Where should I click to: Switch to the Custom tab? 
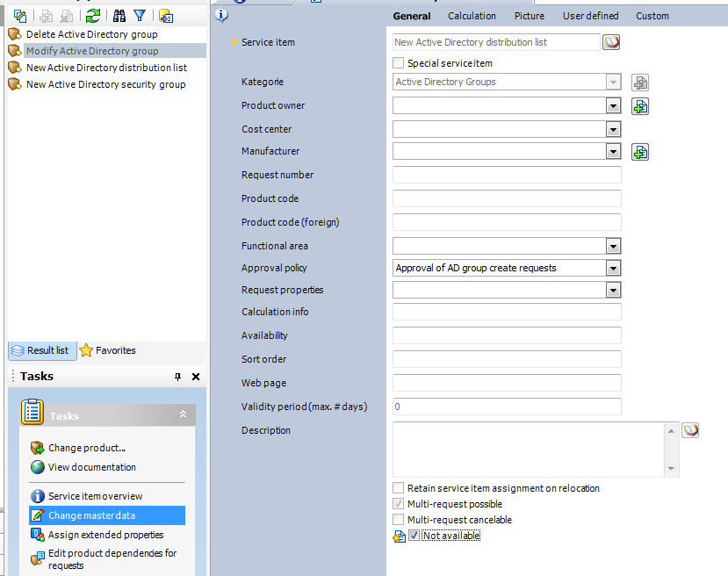652,17
